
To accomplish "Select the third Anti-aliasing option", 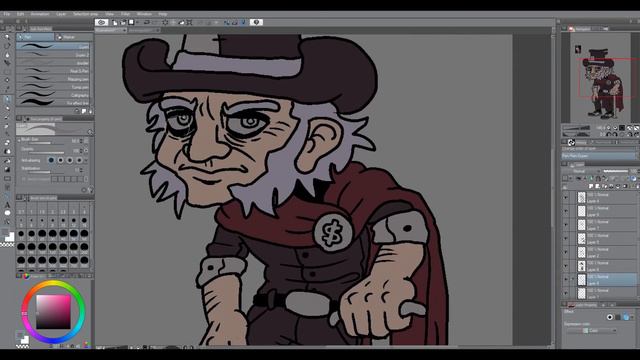I will click(x=70, y=160).
